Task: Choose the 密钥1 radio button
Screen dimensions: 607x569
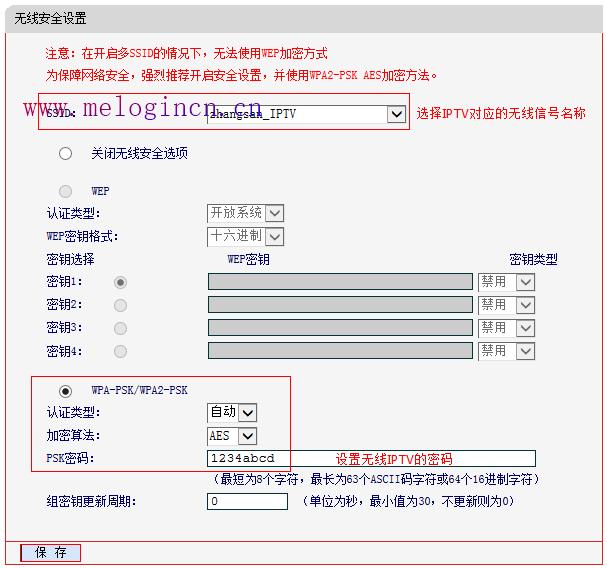Action: point(120,282)
